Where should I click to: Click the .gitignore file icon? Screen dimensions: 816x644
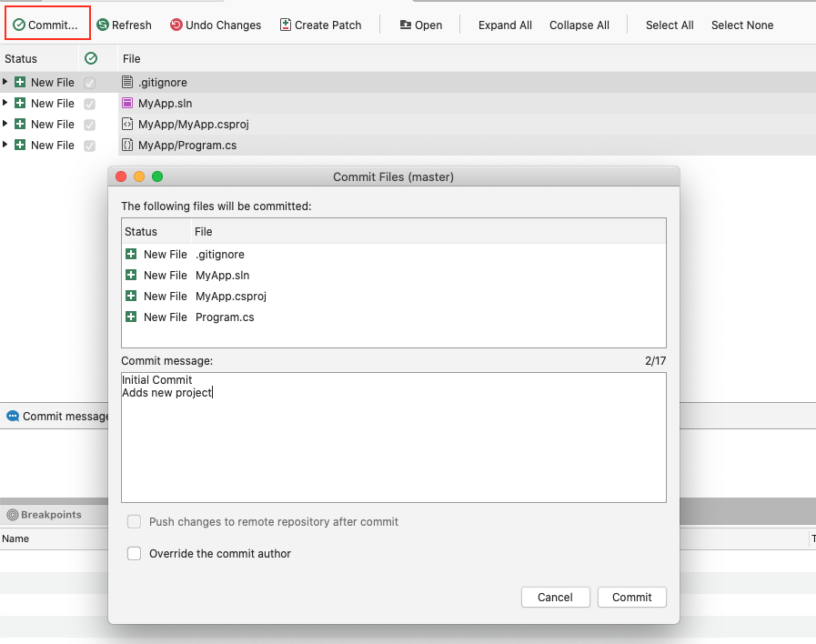coord(126,82)
